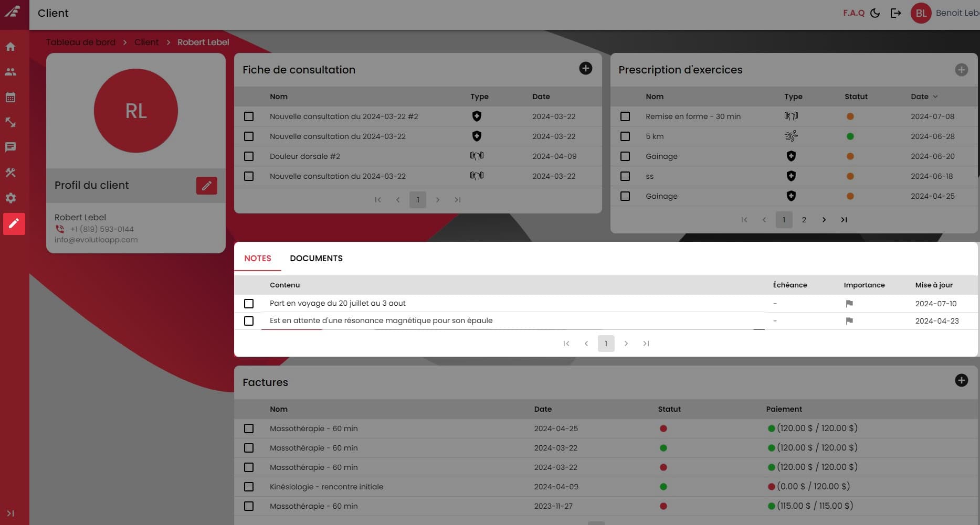Select the active pencil edit sidebar icon

coord(14,223)
